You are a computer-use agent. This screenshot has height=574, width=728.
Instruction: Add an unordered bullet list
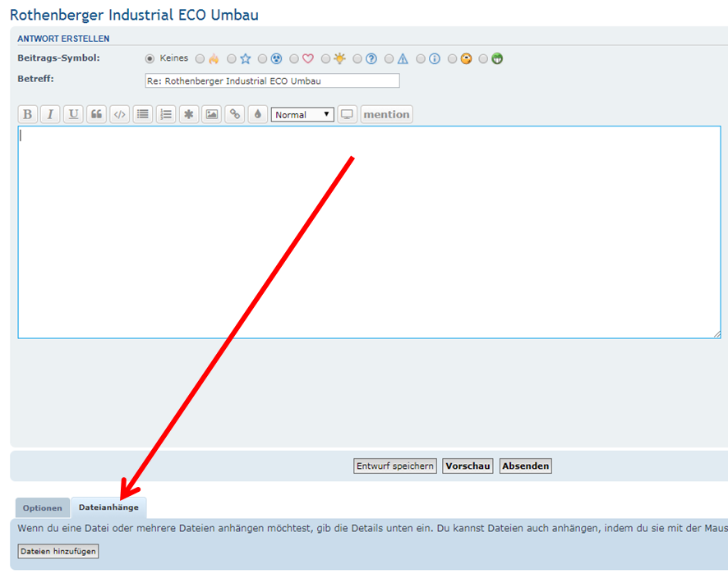pos(143,115)
